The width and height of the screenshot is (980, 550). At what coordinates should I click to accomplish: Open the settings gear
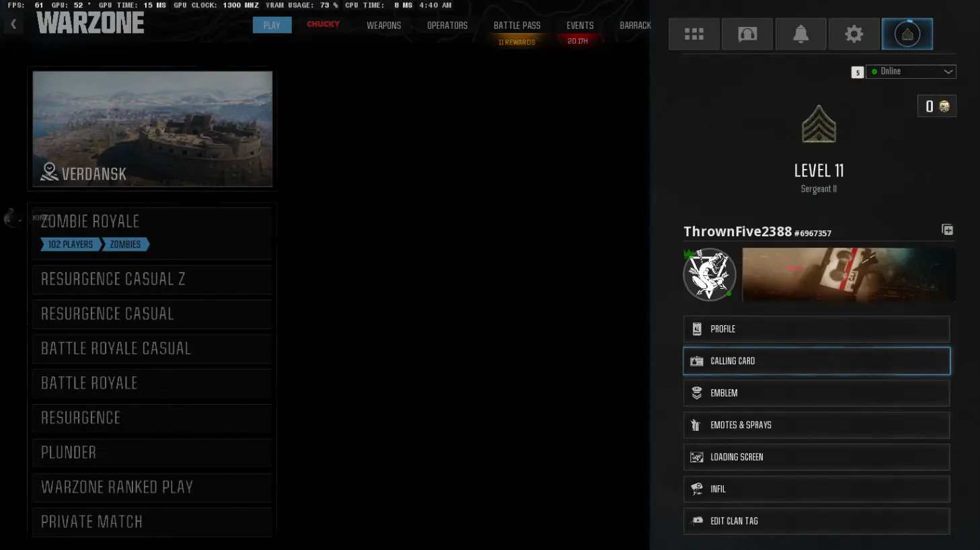coord(854,34)
